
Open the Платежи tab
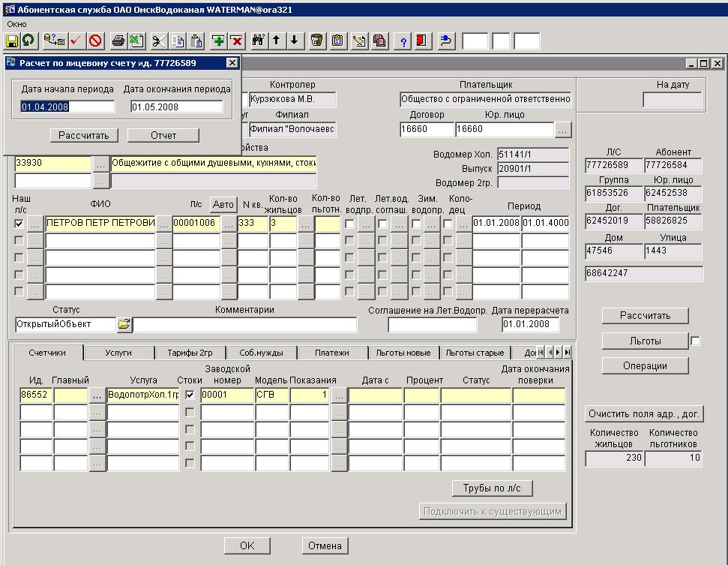(x=331, y=353)
